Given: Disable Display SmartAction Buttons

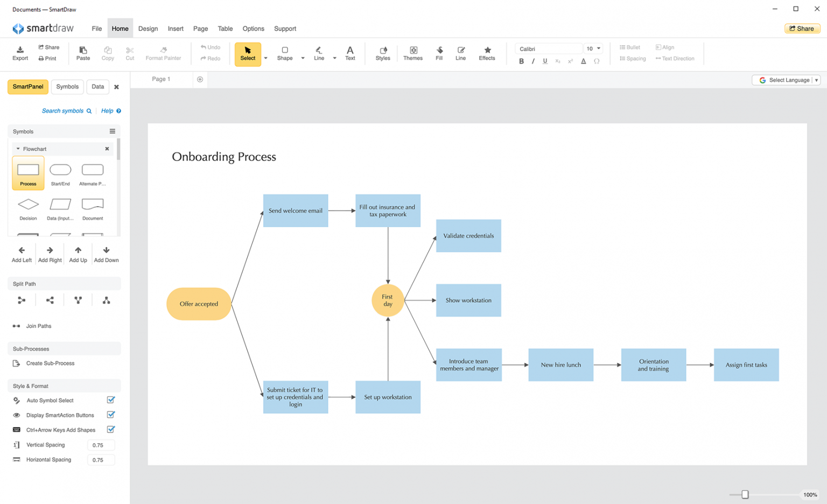Looking at the screenshot, I should [x=111, y=415].
